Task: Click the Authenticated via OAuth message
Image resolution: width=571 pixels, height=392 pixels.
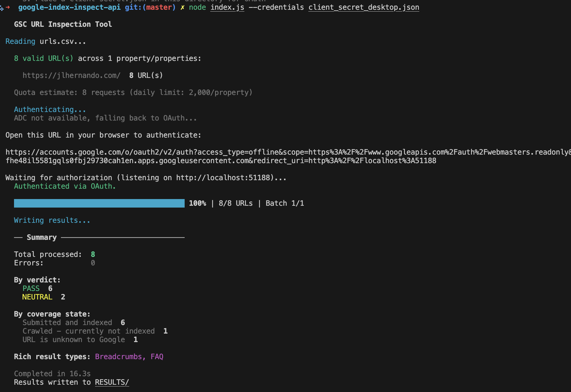Action: (x=65, y=186)
